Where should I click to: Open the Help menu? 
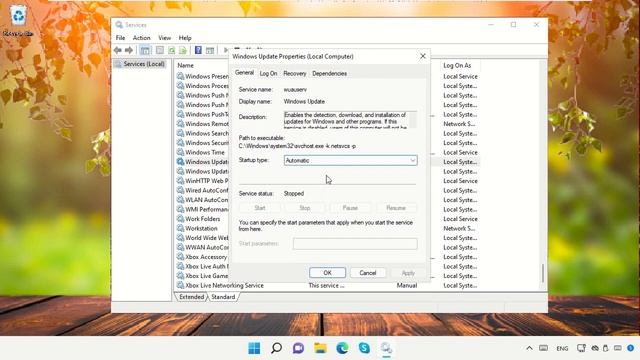(x=185, y=38)
